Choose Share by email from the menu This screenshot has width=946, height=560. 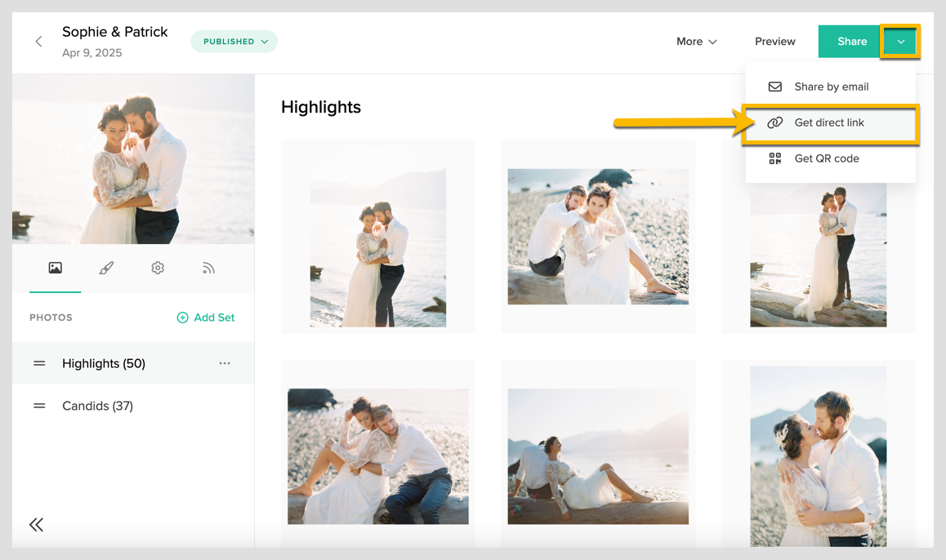click(831, 87)
